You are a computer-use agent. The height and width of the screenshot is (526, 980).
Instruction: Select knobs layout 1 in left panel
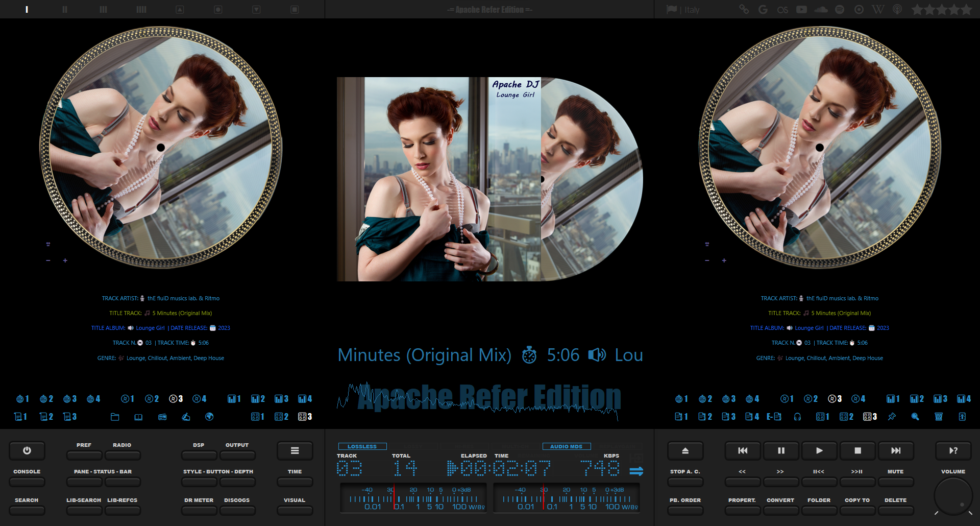[x=258, y=417]
